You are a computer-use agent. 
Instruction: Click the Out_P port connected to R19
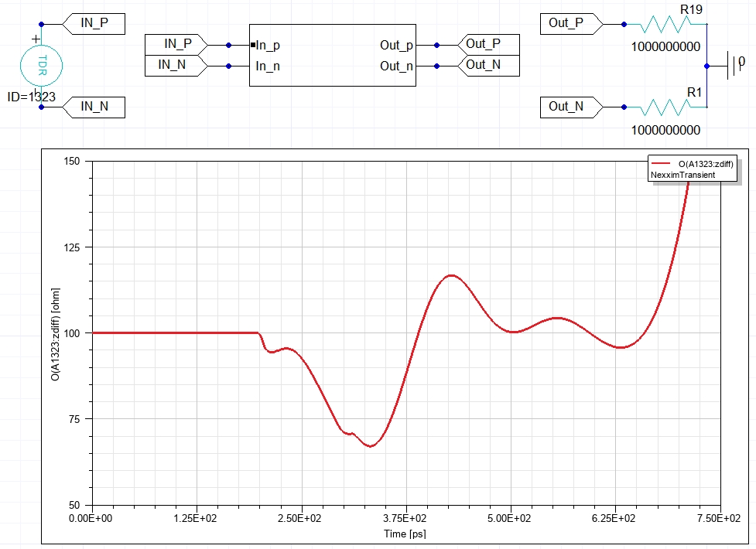[569, 24]
